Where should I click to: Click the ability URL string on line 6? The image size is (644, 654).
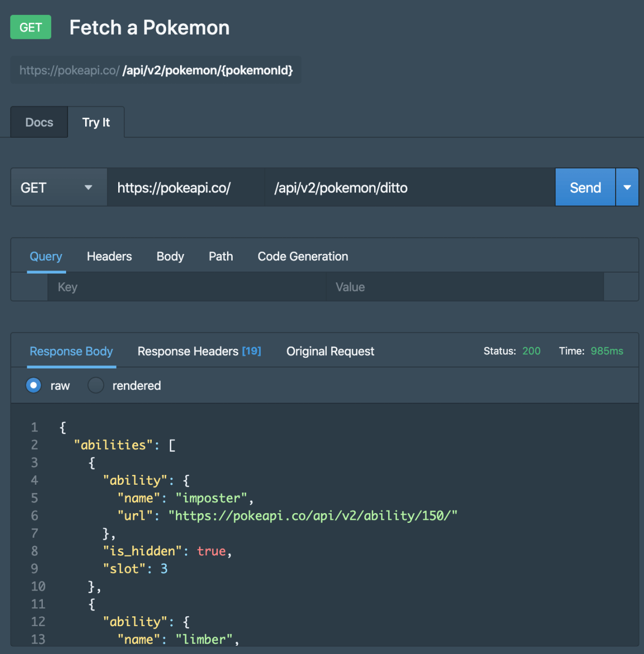(x=313, y=516)
